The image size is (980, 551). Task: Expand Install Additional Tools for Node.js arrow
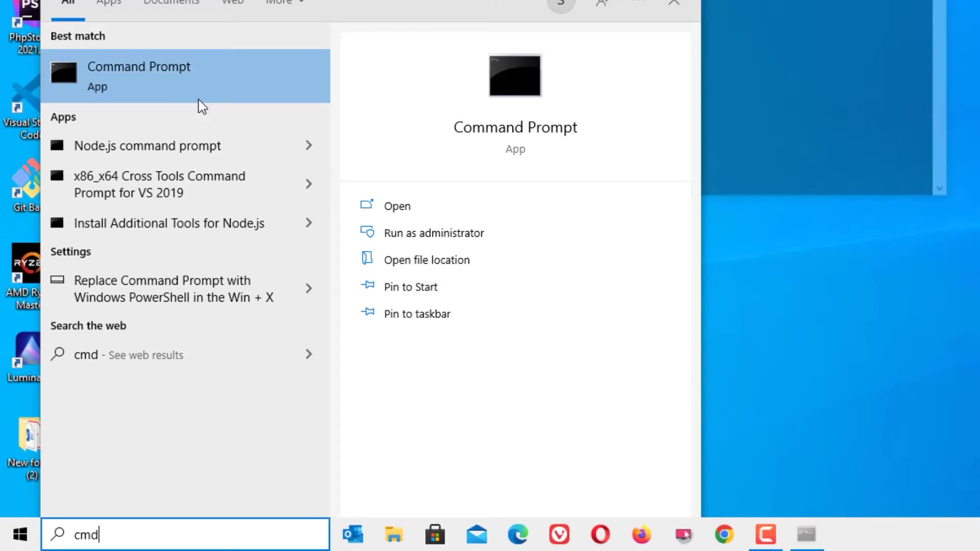(308, 223)
